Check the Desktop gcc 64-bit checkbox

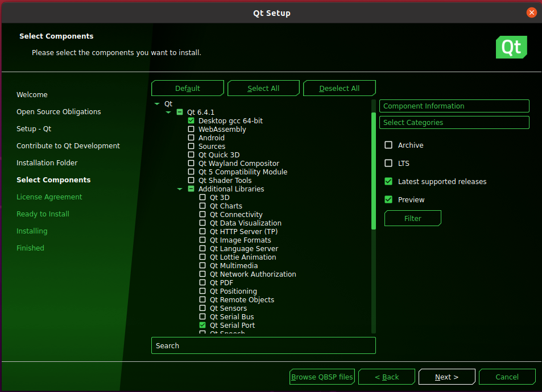coord(191,120)
